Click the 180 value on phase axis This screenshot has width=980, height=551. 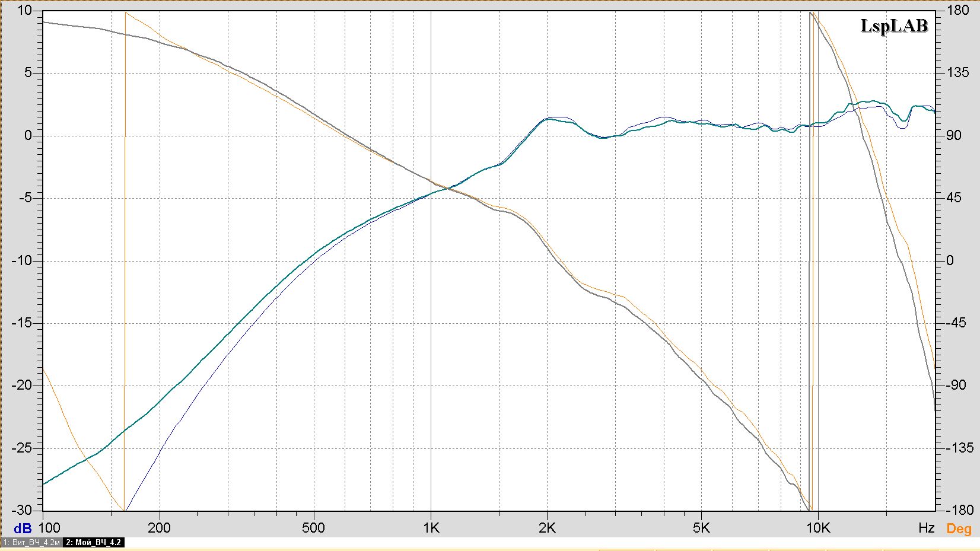[x=957, y=10]
